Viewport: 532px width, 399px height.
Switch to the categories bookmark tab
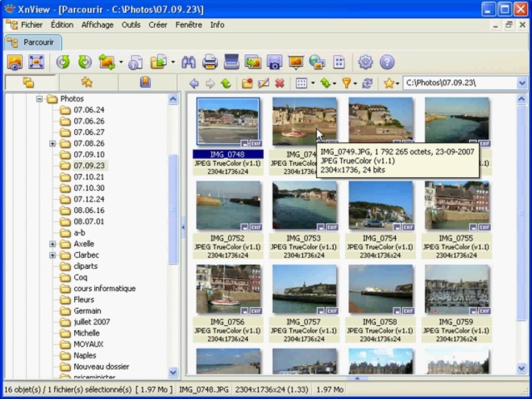(x=145, y=83)
